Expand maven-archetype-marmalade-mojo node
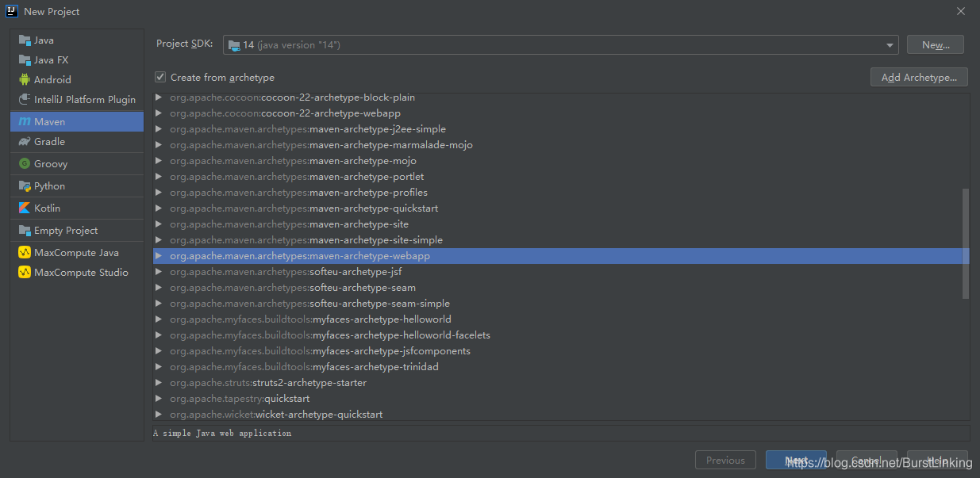This screenshot has width=980, height=478. [x=159, y=145]
